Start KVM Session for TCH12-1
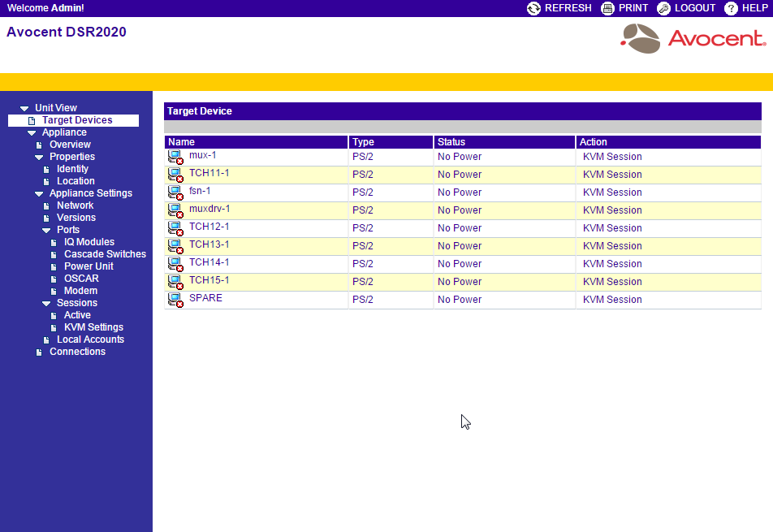The height and width of the screenshot is (532, 773). click(x=612, y=227)
